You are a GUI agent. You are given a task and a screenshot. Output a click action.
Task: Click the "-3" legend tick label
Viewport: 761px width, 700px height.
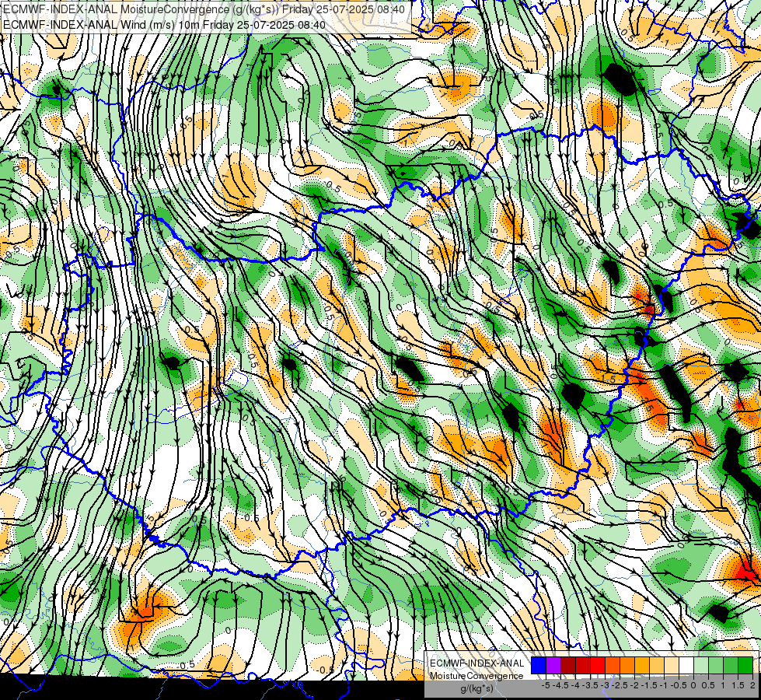point(606,685)
